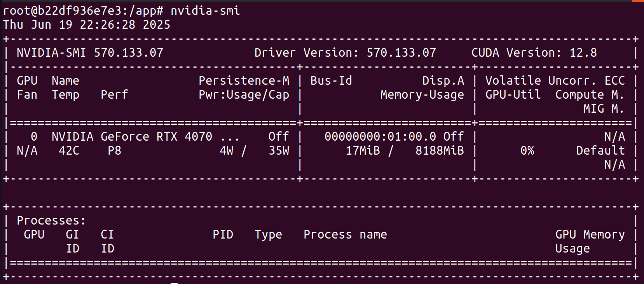
Task: Click the 'CI' column header
Action: point(107,234)
